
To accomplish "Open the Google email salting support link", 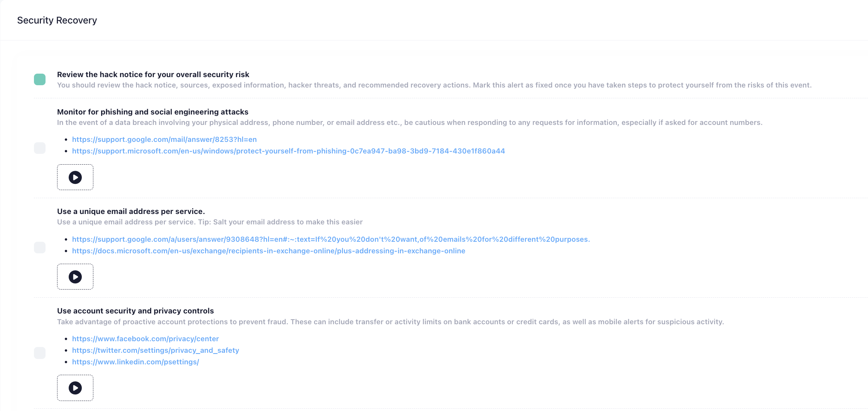I will coord(331,239).
